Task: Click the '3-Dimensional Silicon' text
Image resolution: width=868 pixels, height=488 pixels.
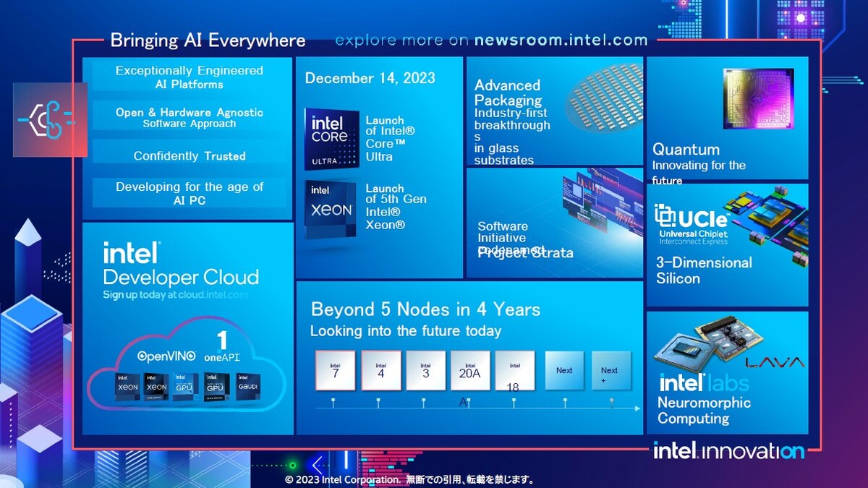Action: [705, 270]
